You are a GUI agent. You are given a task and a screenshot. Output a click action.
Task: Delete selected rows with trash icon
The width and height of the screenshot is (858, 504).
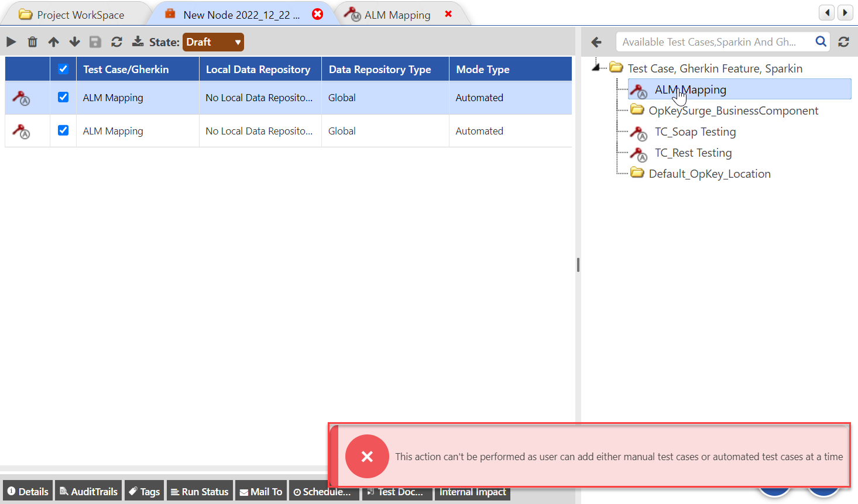coord(33,42)
